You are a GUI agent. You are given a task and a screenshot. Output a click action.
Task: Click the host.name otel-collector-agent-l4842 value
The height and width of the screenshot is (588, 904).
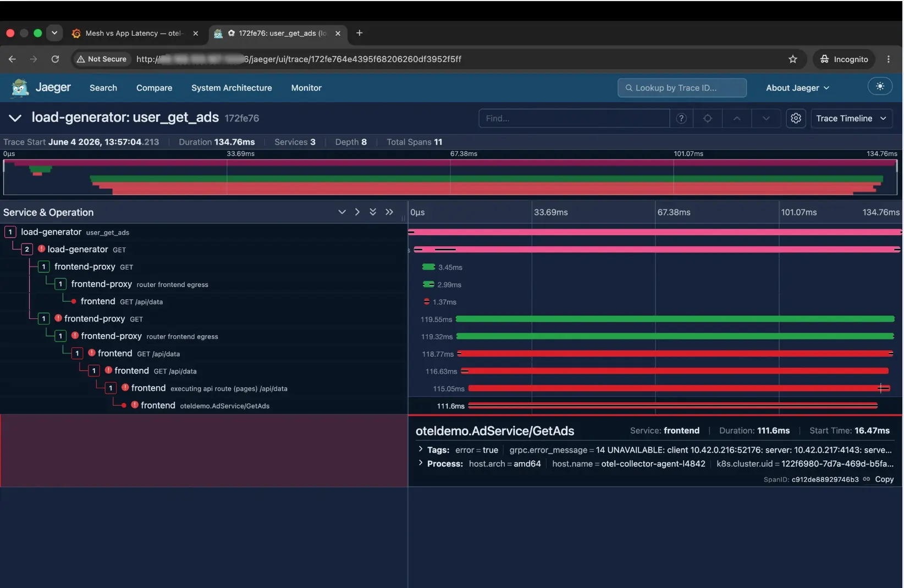(653, 463)
